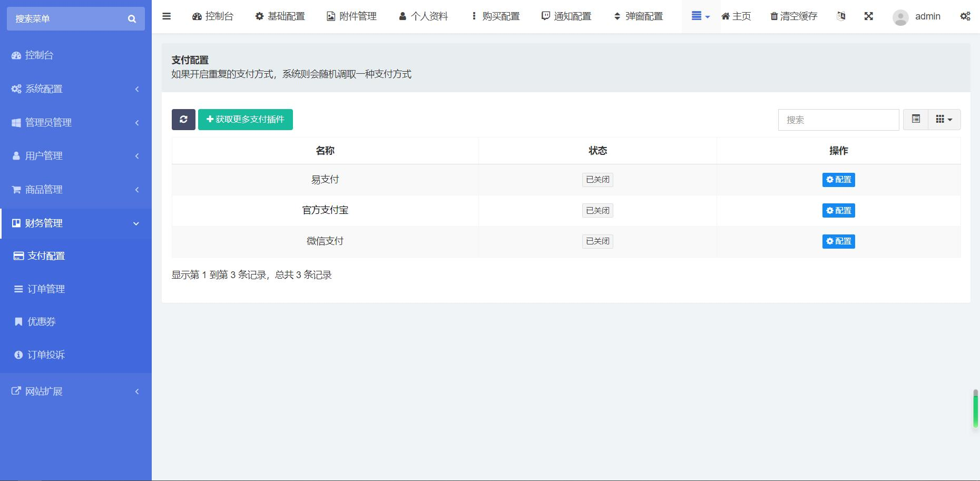This screenshot has height=481, width=980.
Task: Click 清空缓存 trash icon
Action: [x=773, y=16]
